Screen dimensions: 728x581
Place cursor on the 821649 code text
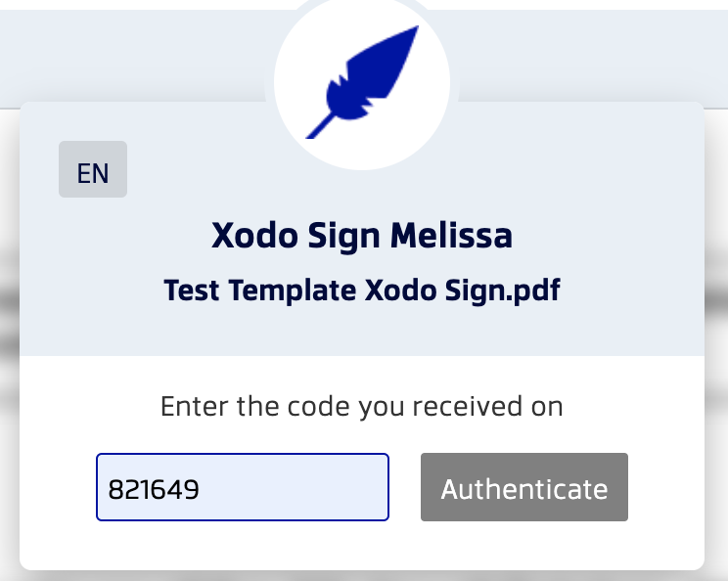click(x=154, y=489)
